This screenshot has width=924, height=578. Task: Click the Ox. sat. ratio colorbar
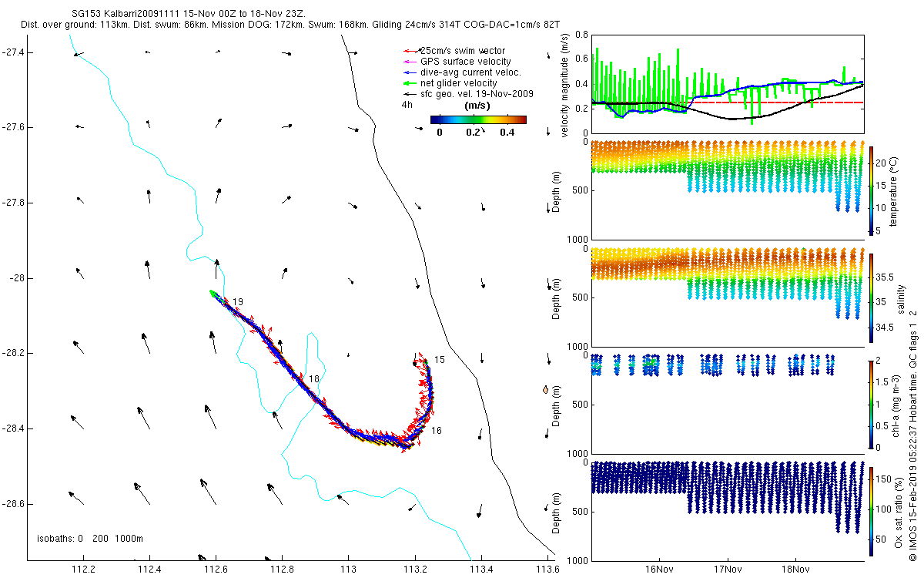point(872,511)
